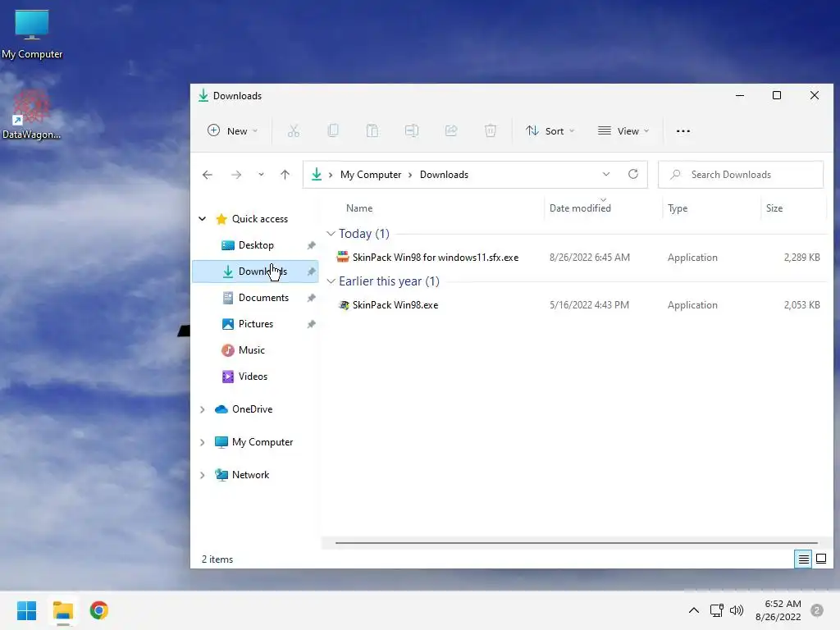The image size is (840, 630).
Task: Select DataWagon desktop shortcut
Action: [x=32, y=114]
